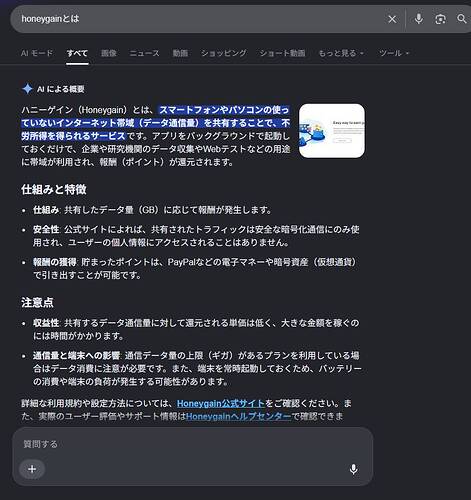Expand the もっと見る dropdown
This screenshot has height=500, width=471.
341,53
